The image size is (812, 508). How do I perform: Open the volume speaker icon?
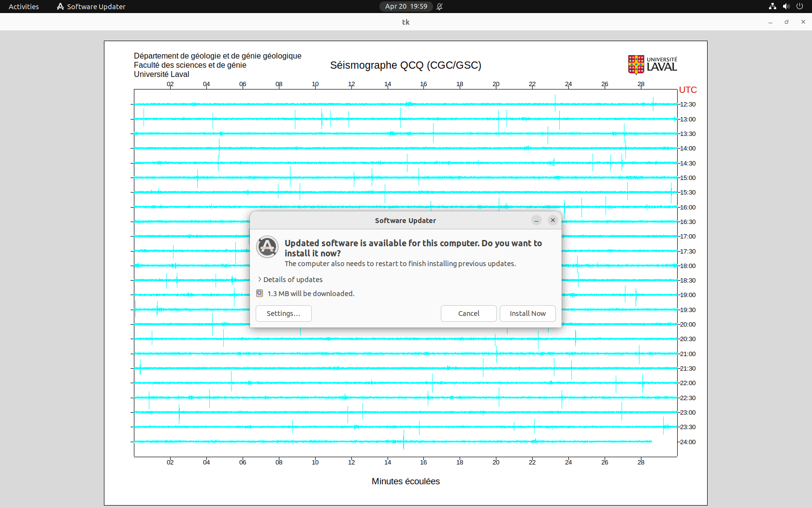tap(786, 6)
